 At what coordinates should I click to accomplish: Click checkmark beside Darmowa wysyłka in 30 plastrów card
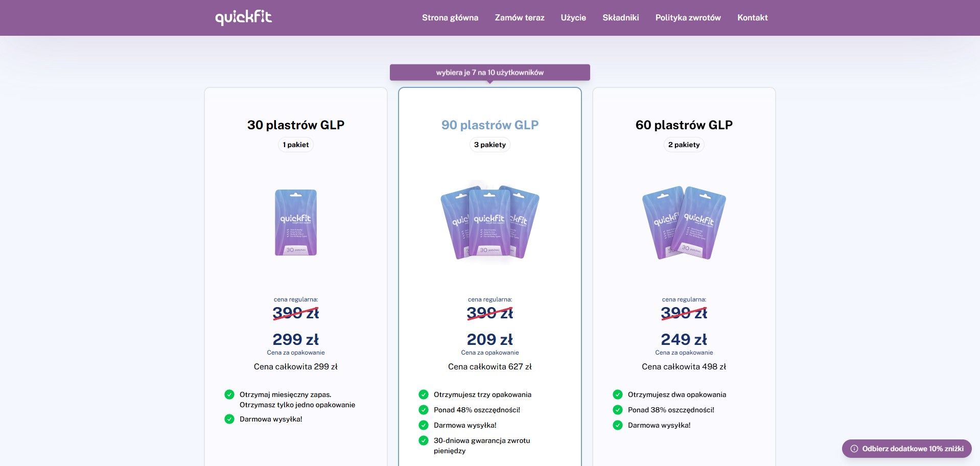coord(229,419)
